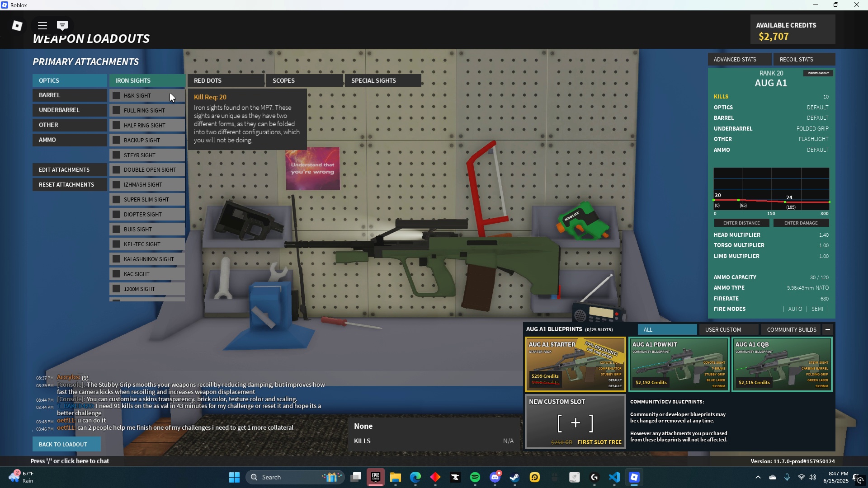
Task: Collapse the blueprints panel minus button
Action: pos(828,329)
